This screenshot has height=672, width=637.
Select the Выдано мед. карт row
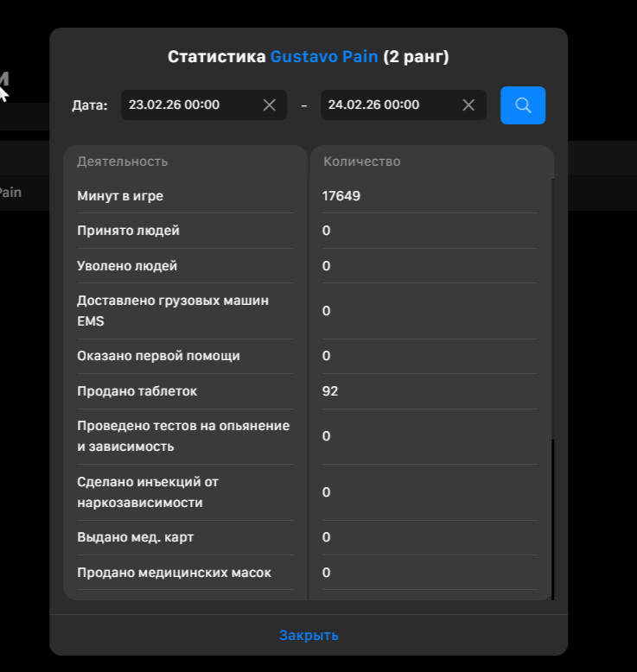point(307,537)
